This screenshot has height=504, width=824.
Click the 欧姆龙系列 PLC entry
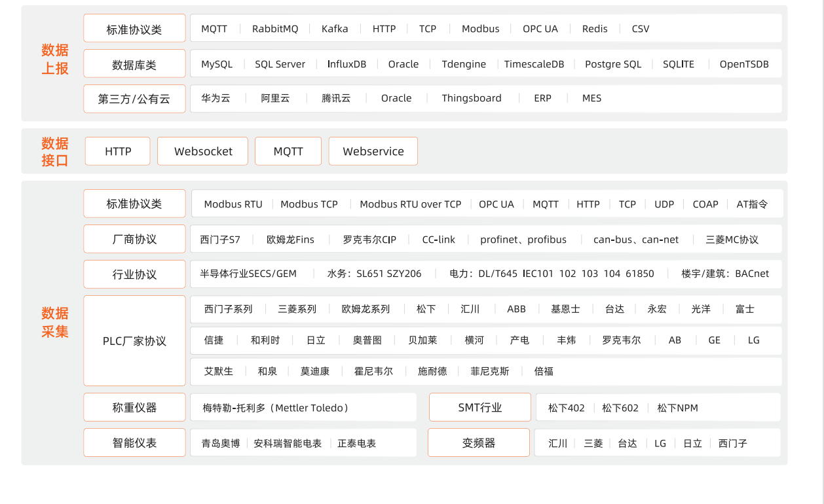(x=366, y=309)
